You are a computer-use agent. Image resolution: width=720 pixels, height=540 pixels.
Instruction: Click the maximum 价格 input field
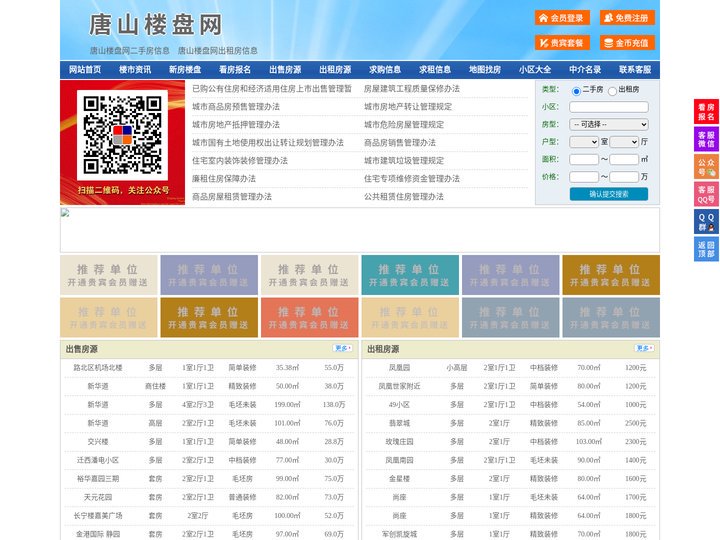624,177
